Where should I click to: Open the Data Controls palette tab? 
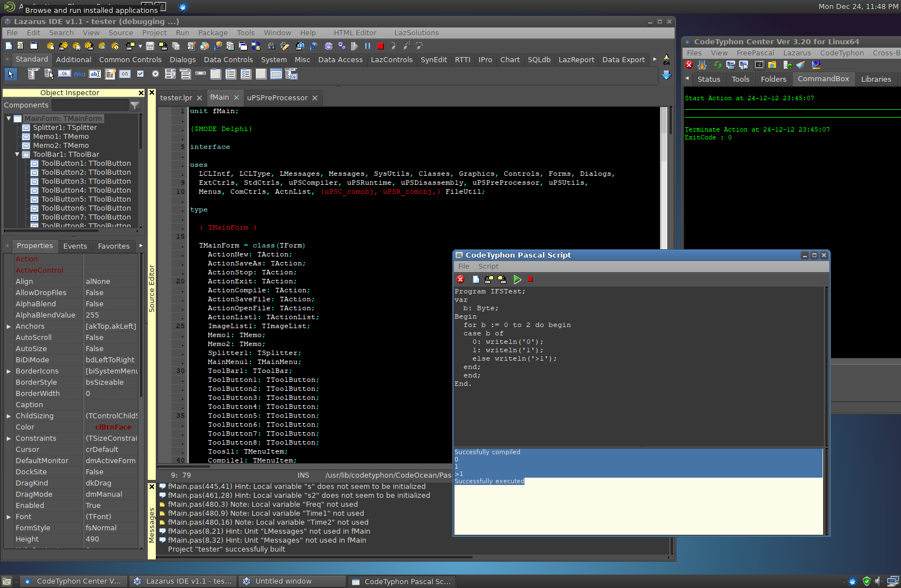(x=228, y=60)
